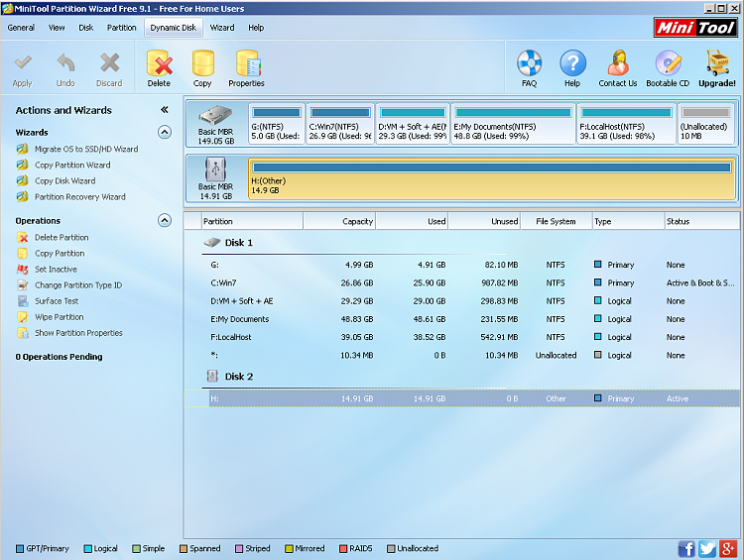Select G:(NTFS) partition block in disk map
Screen dimensions: 744x560
(276, 124)
